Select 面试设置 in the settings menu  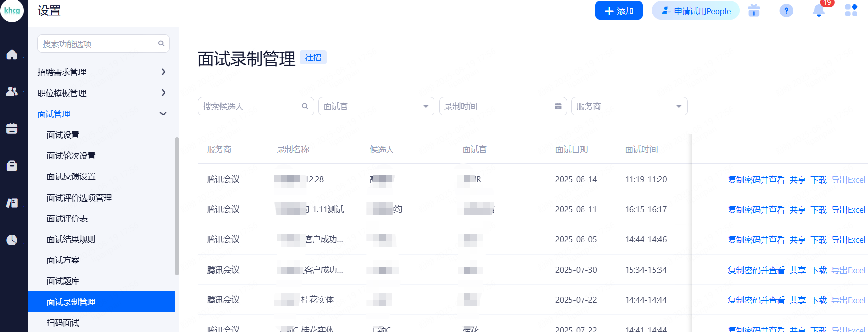(x=63, y=135)
